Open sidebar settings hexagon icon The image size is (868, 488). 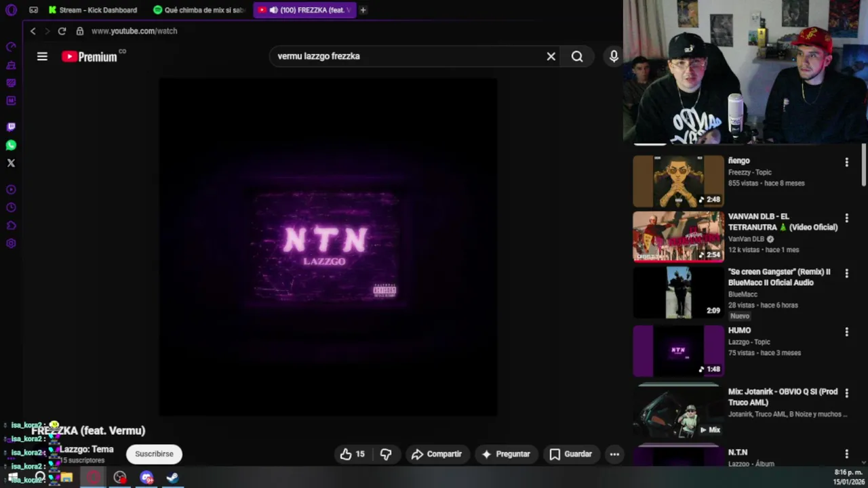(11, 244)
